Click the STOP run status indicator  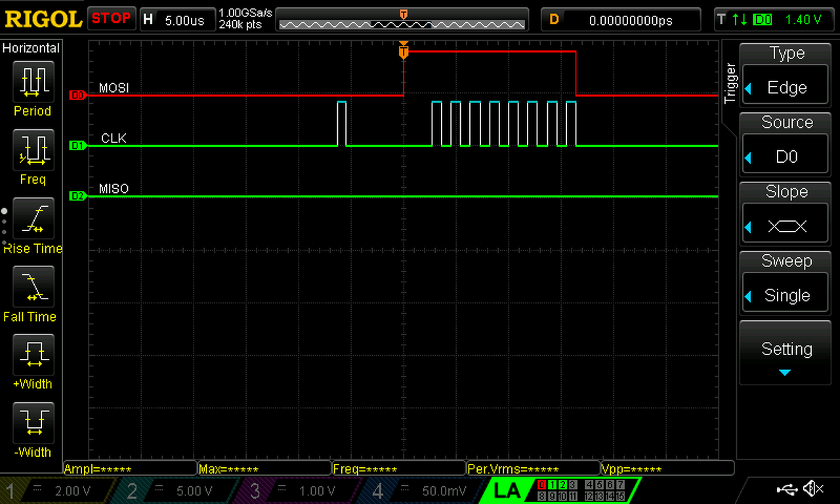point(112,18)
